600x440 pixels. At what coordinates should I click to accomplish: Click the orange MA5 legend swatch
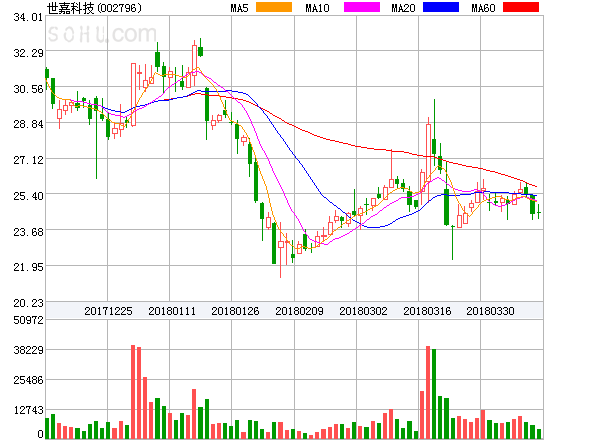pyautogui.click(x=274, y=7)
